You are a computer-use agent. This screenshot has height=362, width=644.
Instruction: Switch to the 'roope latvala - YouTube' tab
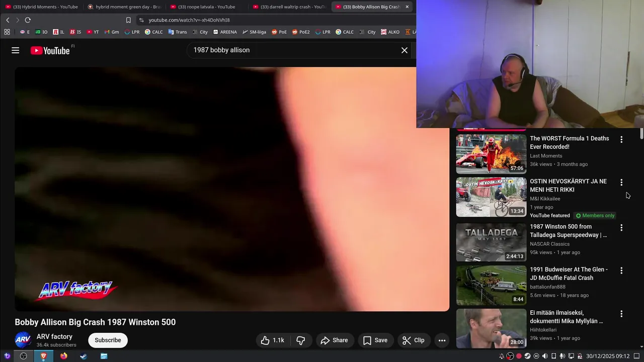206,7
